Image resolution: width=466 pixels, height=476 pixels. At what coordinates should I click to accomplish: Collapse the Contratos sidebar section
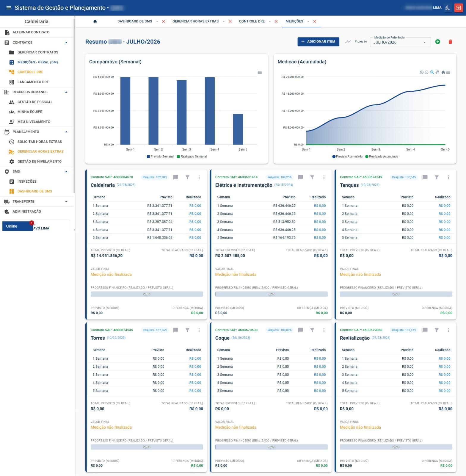click(x=36, y=43)
